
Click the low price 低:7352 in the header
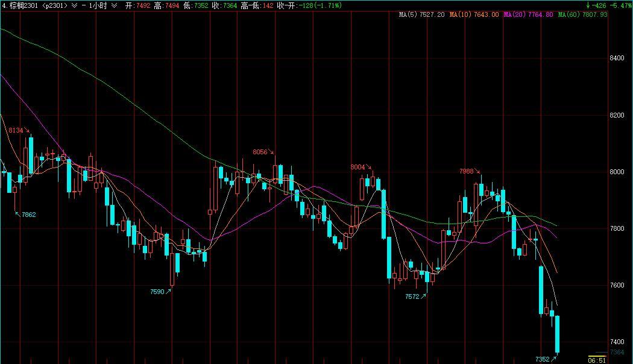point(195,5)
